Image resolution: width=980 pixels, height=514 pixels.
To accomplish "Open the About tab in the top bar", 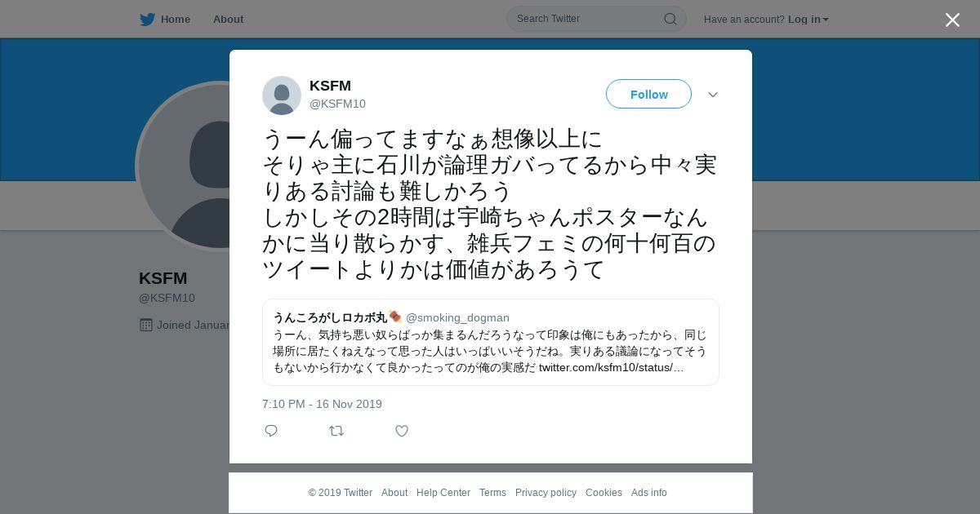I will tap(228, 20).
